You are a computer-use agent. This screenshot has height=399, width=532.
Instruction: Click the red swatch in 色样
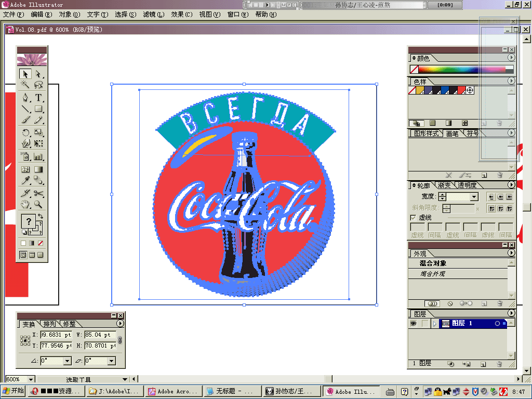pos(461,90)
